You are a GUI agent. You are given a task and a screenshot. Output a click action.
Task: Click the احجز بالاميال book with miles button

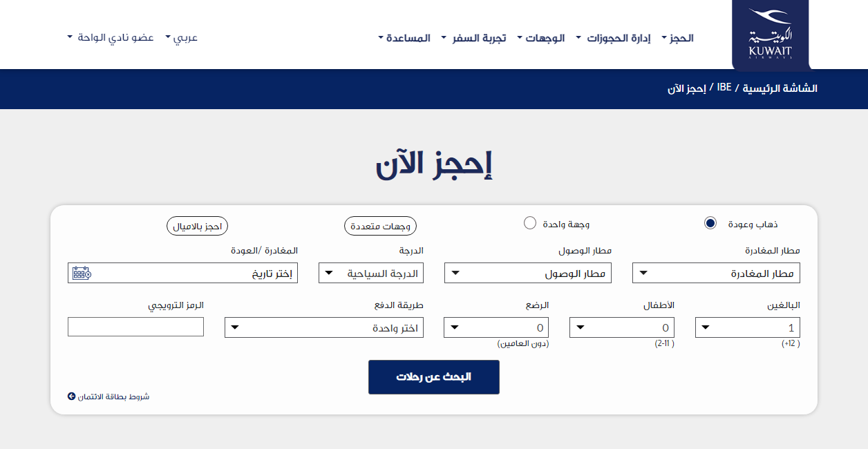197,226
